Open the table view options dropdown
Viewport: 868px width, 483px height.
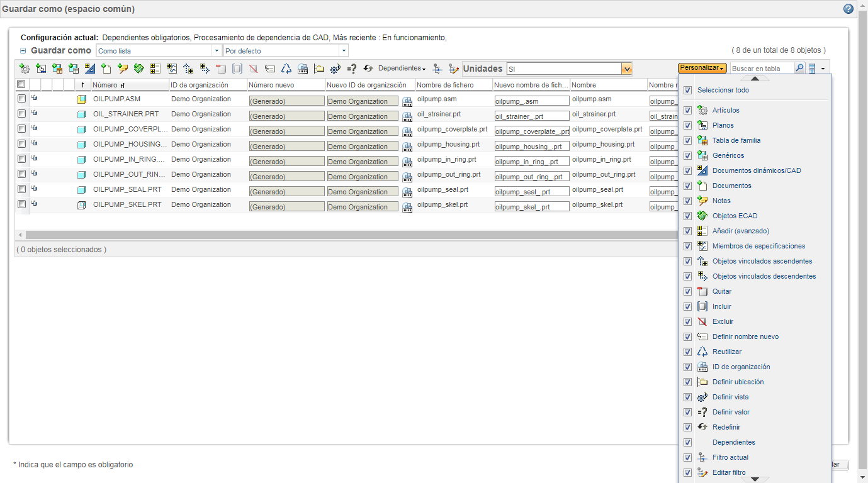click(x=817, y=69)
